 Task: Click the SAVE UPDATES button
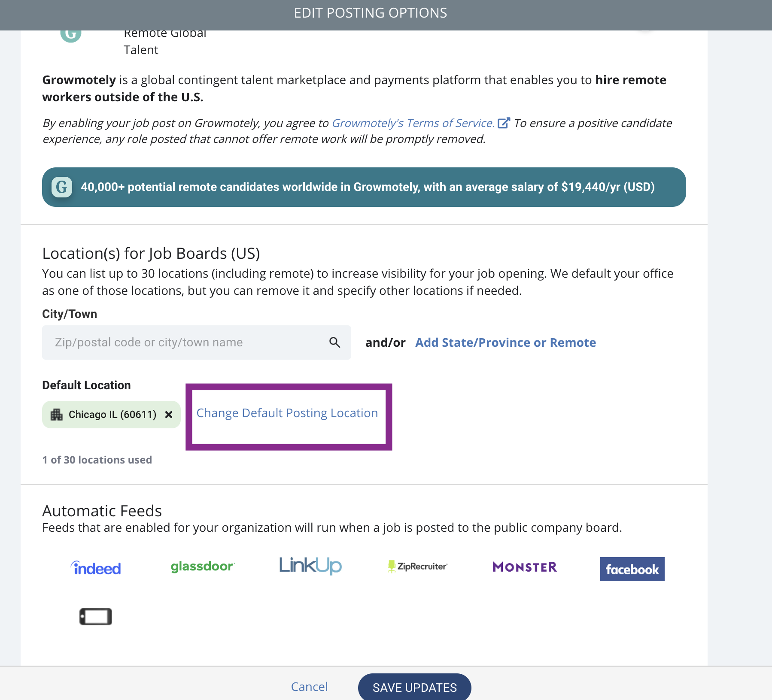tap(414, 687)
